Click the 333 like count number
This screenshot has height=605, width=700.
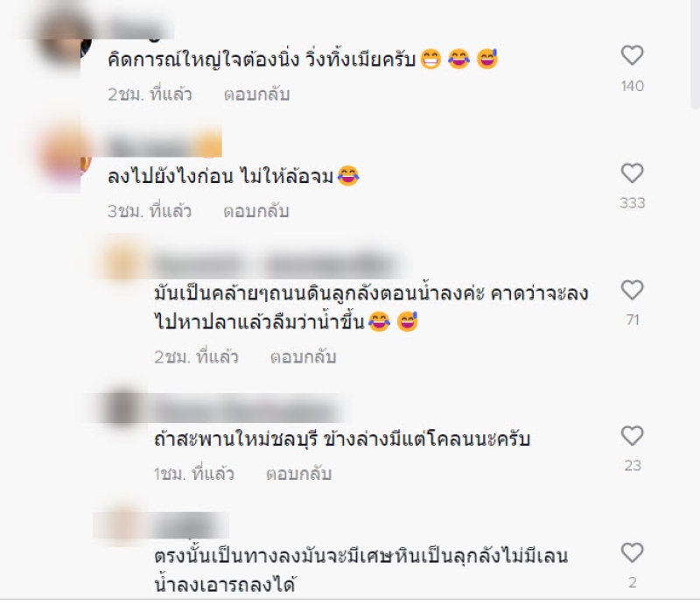point(632,203)
